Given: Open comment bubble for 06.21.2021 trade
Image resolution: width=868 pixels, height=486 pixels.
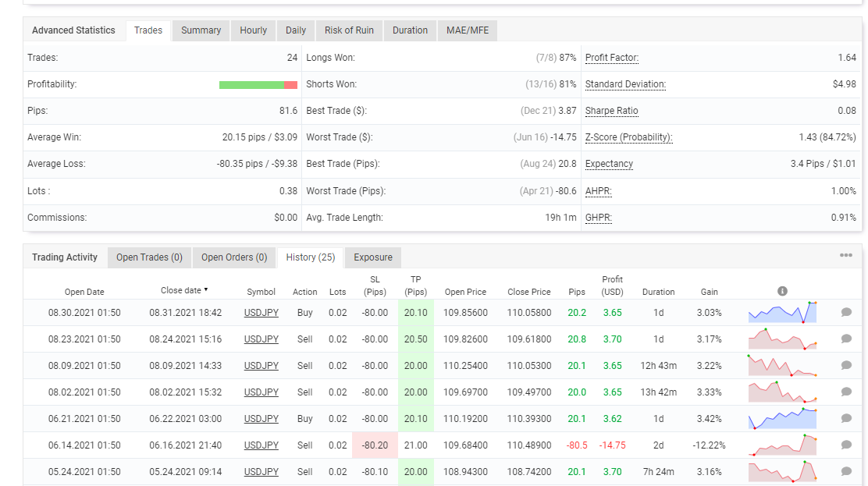Looking at the screenshot, I should click(x=846, y=418).
